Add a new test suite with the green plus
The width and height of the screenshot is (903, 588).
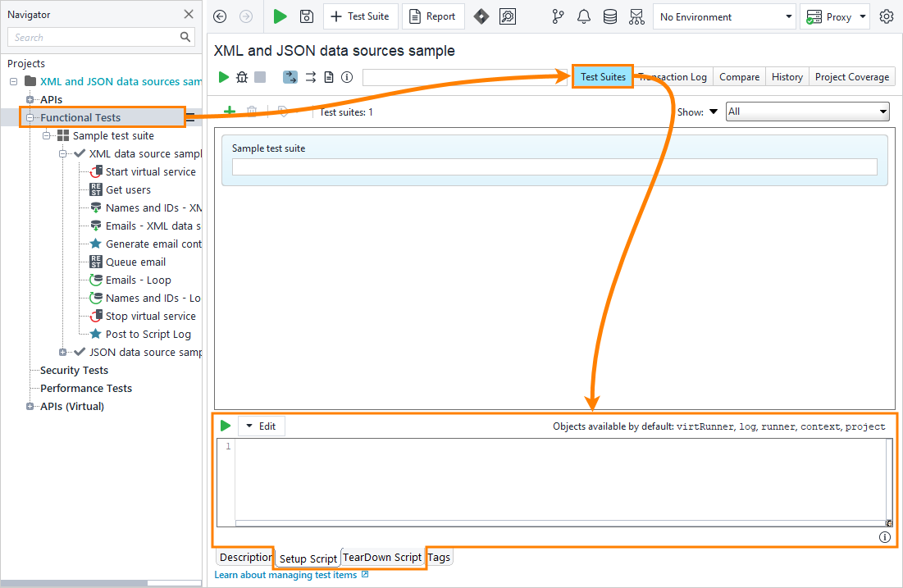click(230, 111)
